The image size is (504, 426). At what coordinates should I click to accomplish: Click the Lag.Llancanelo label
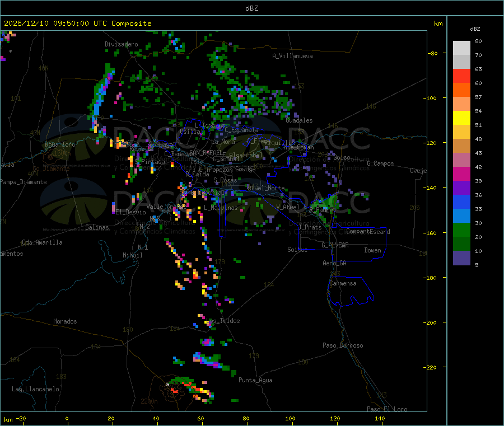35,389
